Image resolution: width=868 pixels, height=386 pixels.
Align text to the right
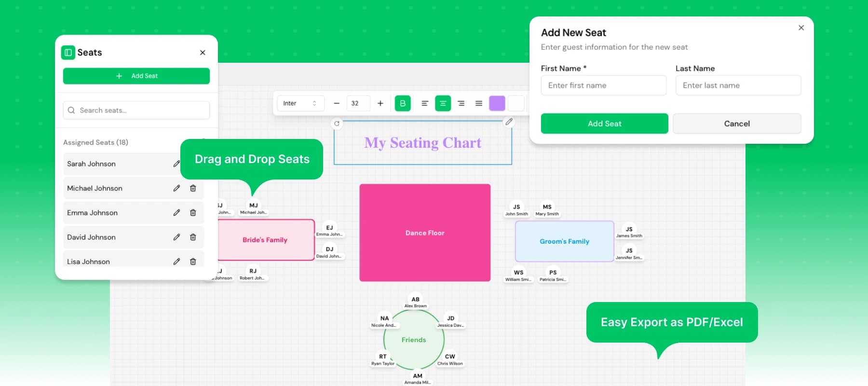(461, 103)
